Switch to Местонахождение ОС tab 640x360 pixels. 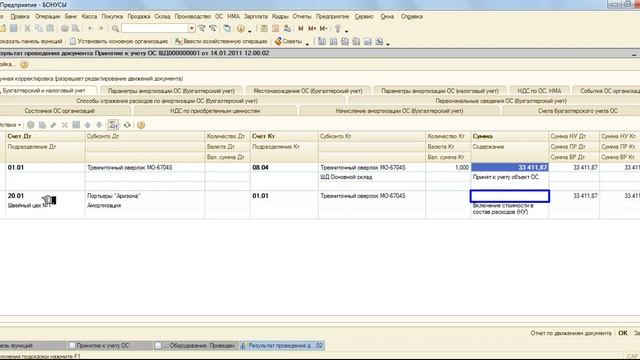[308, 91]
